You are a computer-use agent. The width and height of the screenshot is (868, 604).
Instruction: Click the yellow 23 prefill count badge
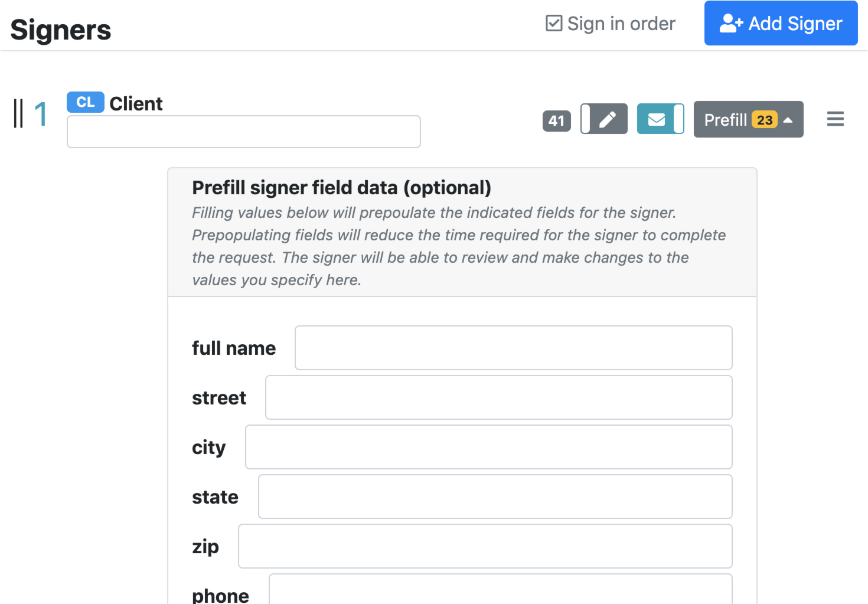point(764,120)
